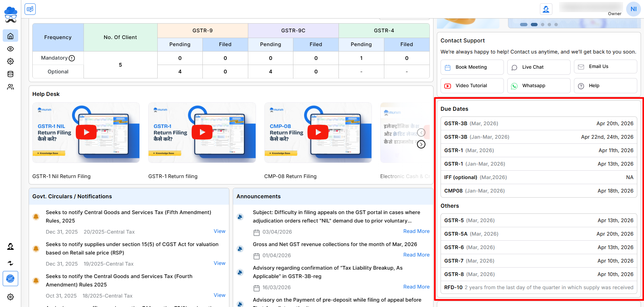
Task: Open CMP-08 Return Filing video thumbnail
Action: (318, 132)
